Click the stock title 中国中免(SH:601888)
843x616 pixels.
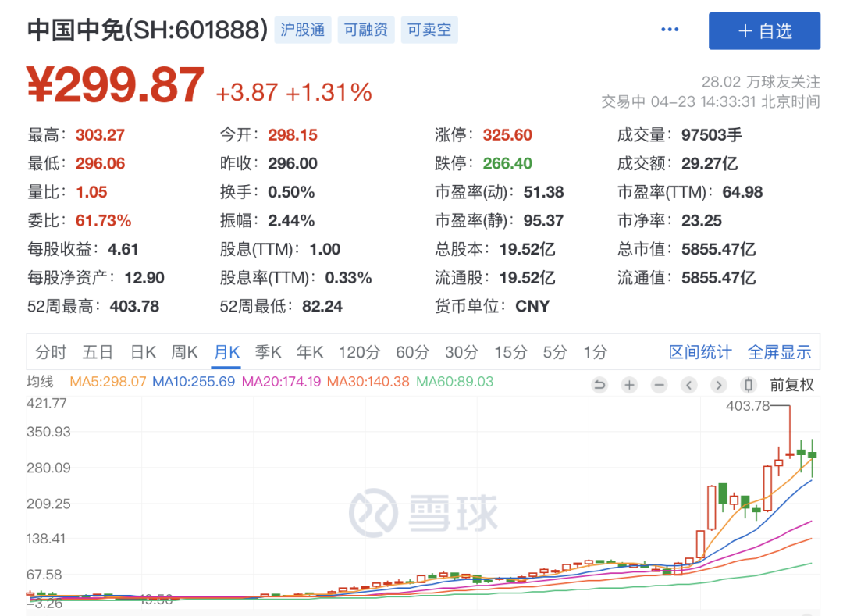point(148,30)
